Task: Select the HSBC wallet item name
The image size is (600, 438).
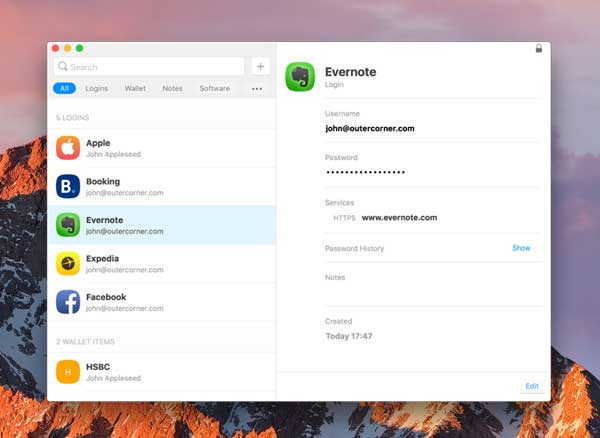Action: (x=98, y=367)
